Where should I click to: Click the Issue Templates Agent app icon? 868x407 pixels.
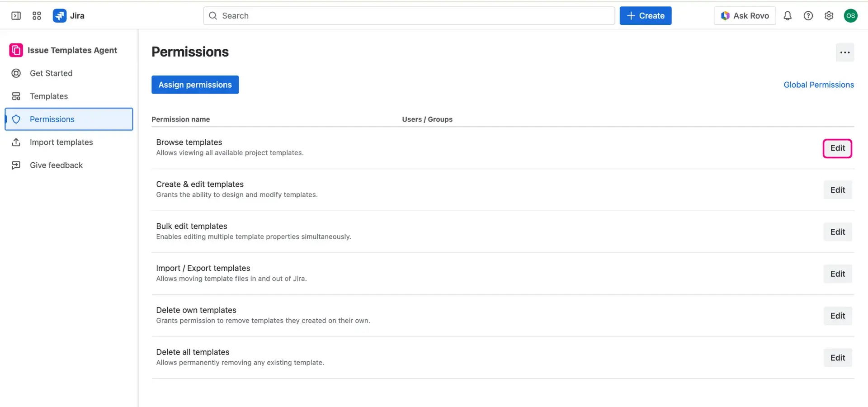[15, 50]
